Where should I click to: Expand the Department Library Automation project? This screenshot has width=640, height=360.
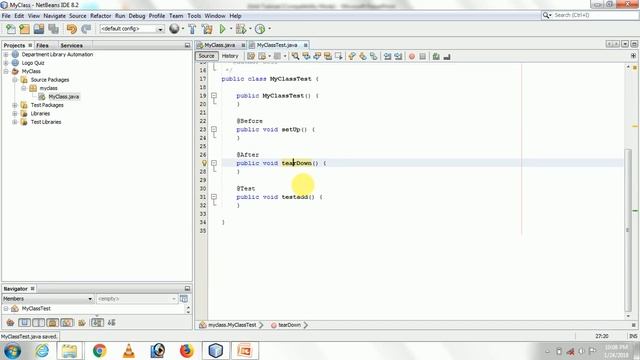coord(6,54)
